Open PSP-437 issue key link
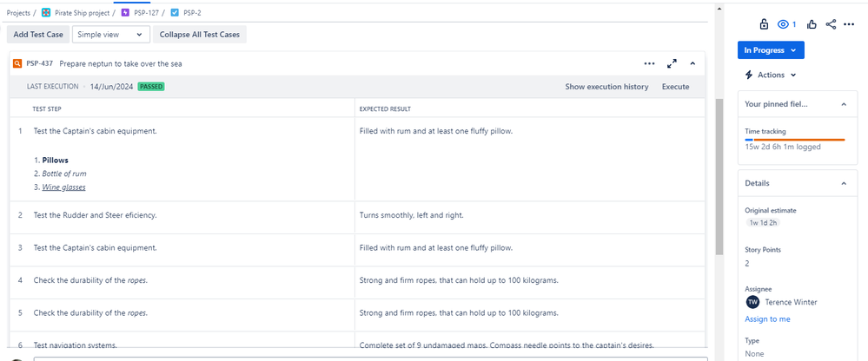Viewport: 868px width, 361px height. click(40, 63)
